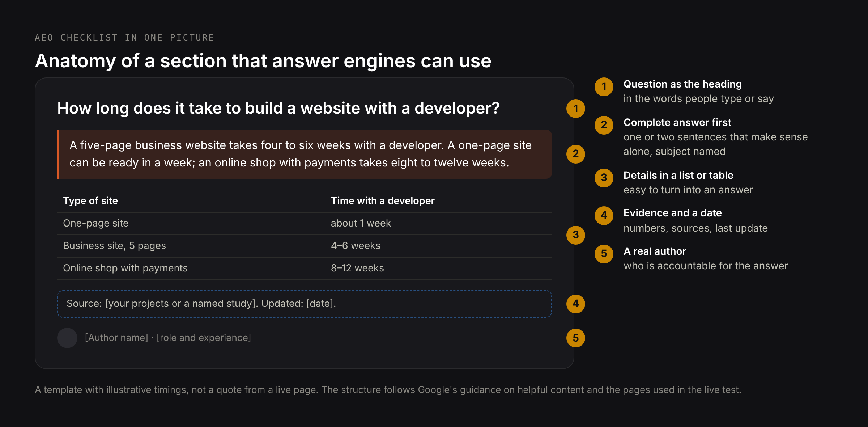The image size is (868, 427).
Task: Click the dashed 'Source: [your projects or a named study]' box
Action: coord(305,304)
